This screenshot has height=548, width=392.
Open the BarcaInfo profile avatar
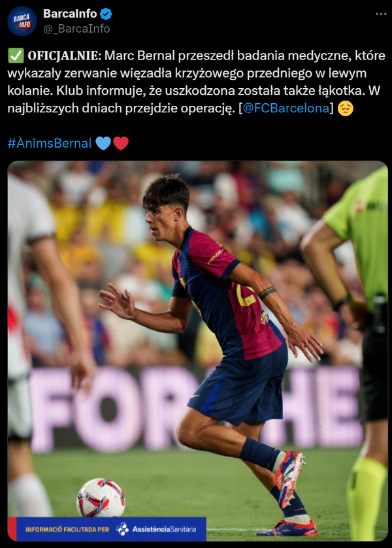(22, 21)
